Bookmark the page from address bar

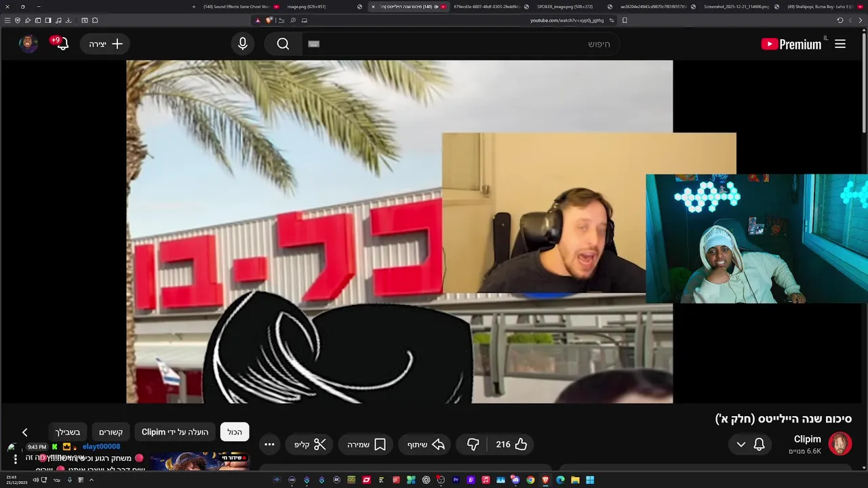625,20
